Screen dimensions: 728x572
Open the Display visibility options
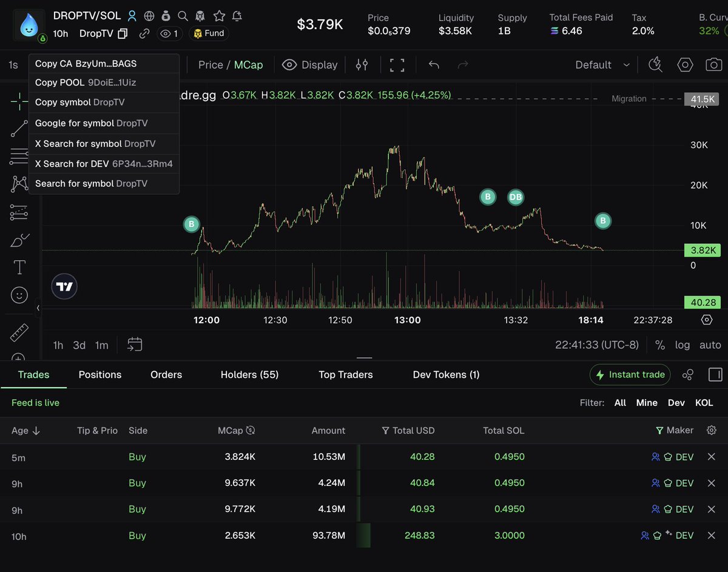(310, 65)
